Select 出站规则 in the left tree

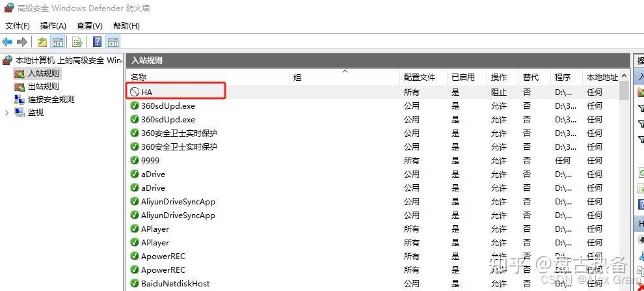(43, 86)
